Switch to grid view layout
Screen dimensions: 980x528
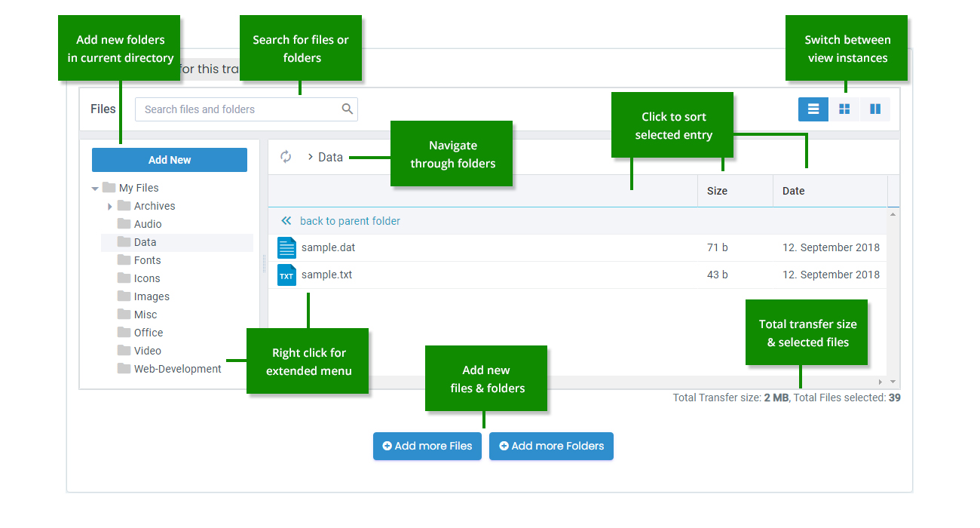pos(844,109)
